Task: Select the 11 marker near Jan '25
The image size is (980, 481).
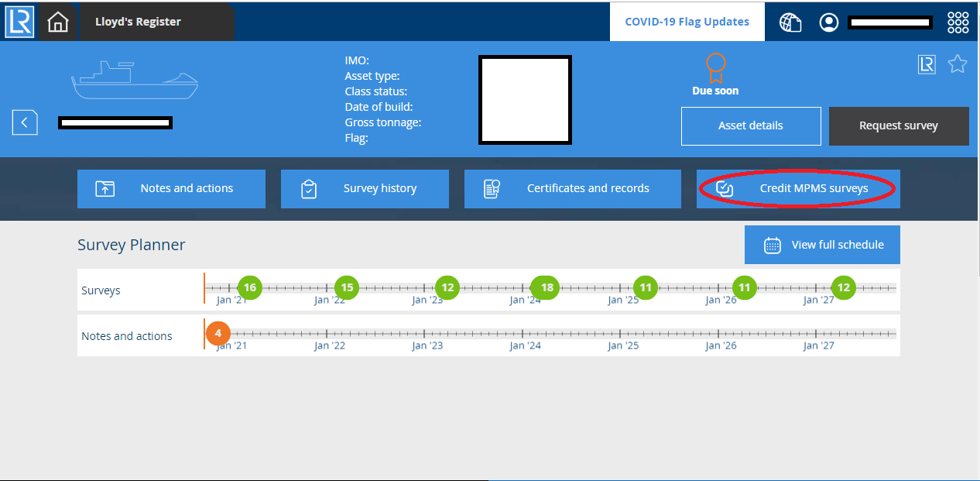Action: (646, 287)
